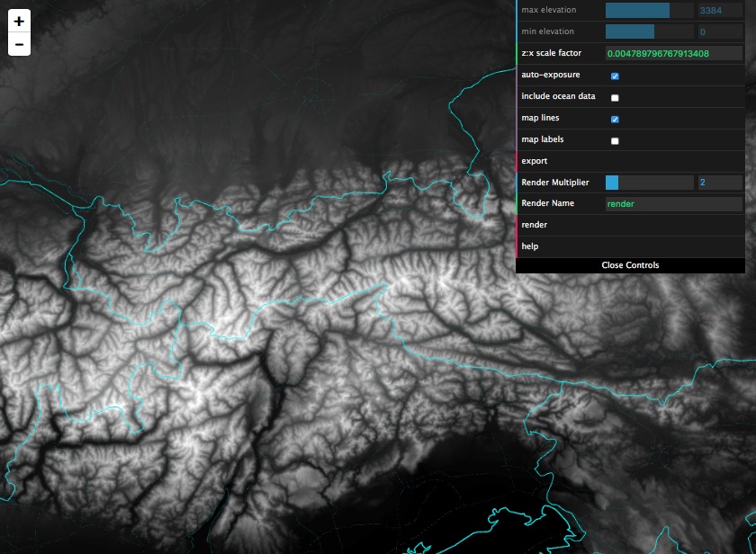Open the help item
756x554 pixels.
click(x=530, y=246)
